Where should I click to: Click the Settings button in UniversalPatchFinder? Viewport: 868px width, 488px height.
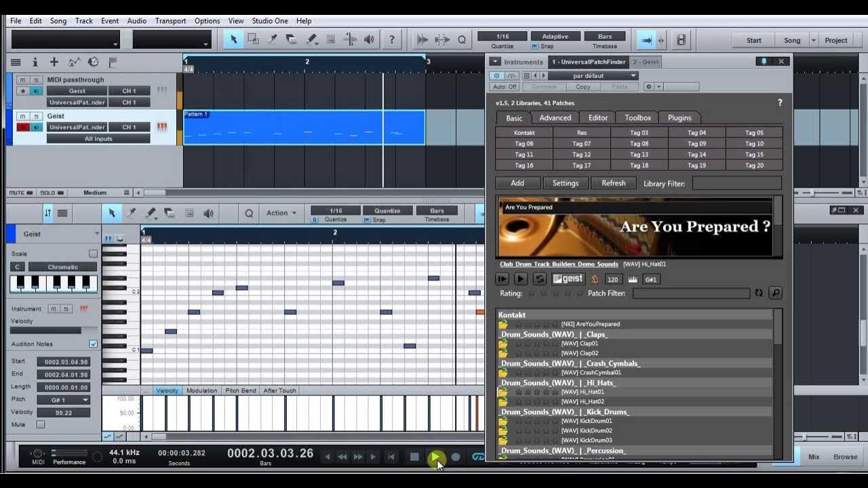coord(566,183)
